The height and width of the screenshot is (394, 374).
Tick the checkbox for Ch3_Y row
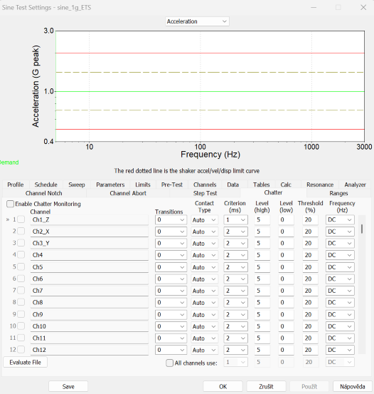pos(21,243)
